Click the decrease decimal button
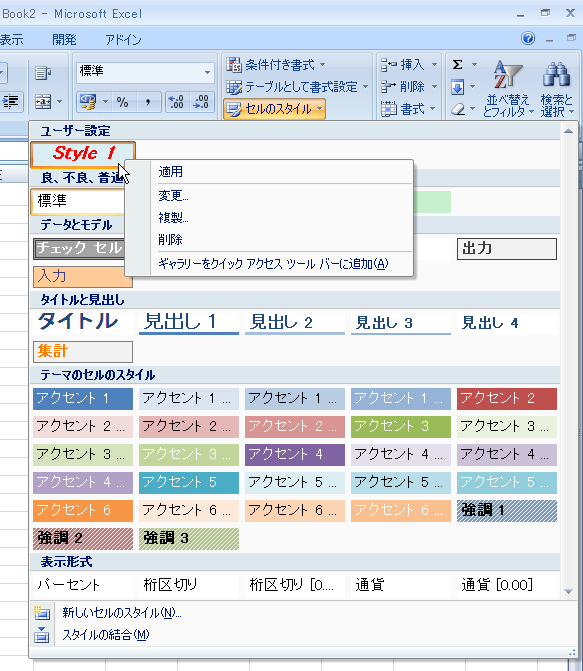583x671 pixels. (x=201, y=102)
